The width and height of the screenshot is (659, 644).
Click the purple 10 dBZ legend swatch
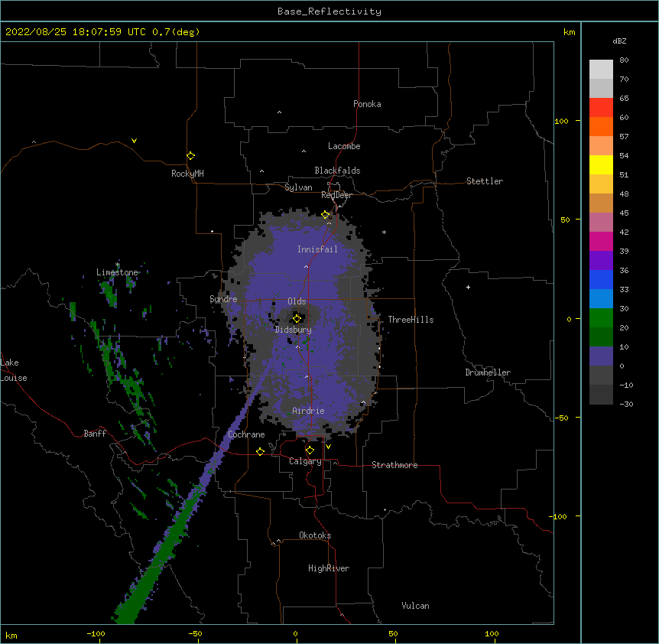(x=601, y=356)
